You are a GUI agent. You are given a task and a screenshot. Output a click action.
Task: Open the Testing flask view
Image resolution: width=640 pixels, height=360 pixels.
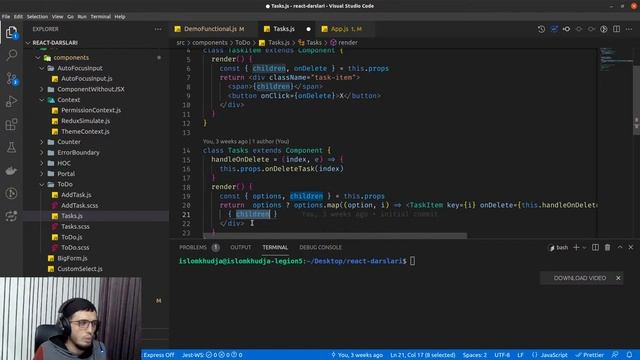(11, 147)
